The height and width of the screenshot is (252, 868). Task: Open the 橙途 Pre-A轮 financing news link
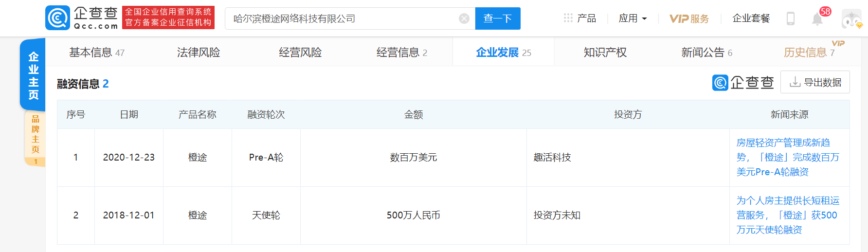tap(787, 157)
